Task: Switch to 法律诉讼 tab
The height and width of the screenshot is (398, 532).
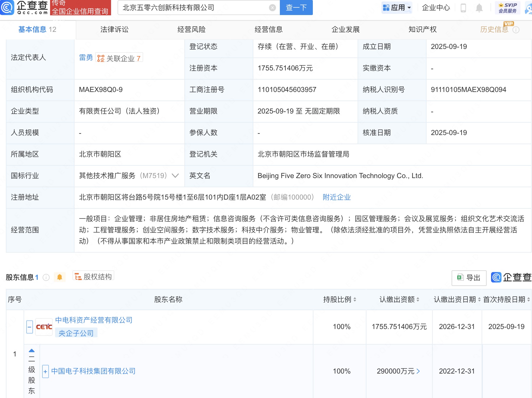Action: click(114, 29)
